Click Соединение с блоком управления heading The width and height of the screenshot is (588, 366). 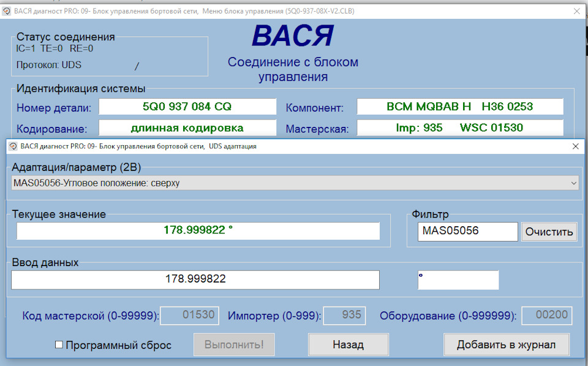click(x=293, y=69)
